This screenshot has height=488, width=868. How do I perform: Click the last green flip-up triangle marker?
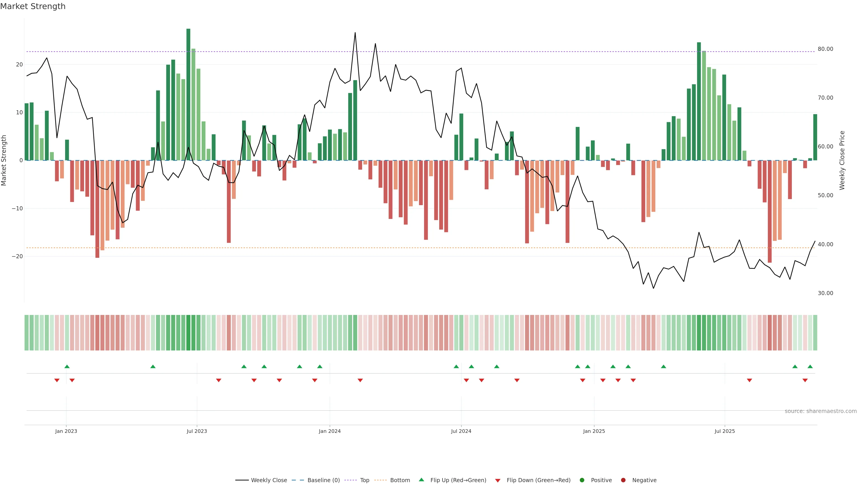[x=810, y=366]
